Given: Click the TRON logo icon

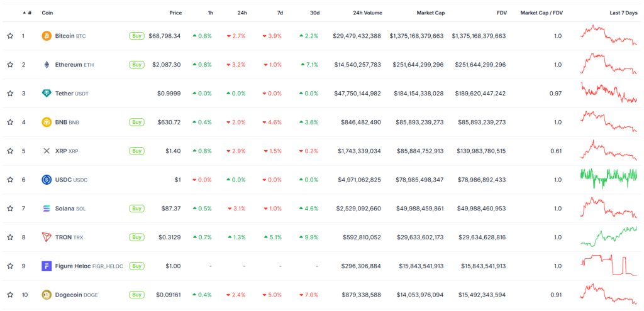Looking at the screenshot, I should (x=47, y=237).
